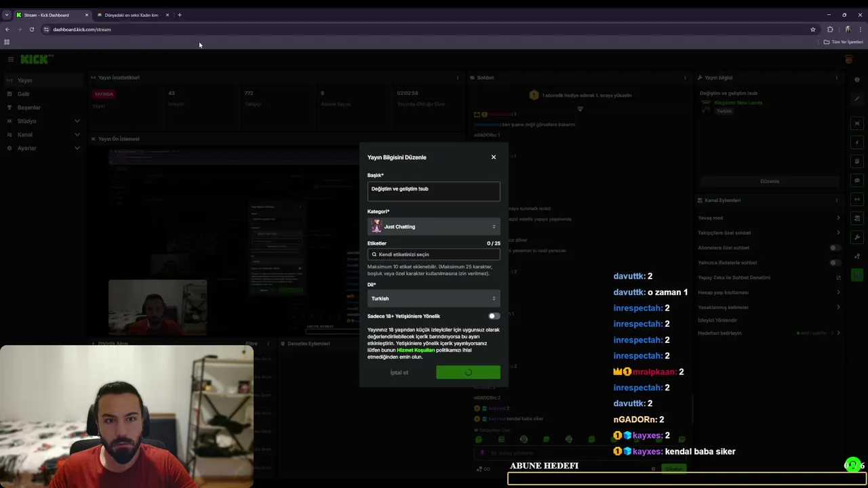Viewport: 868px width, 488px height.
Task: Open Yavaş mod settings
Action: point(769,218)
